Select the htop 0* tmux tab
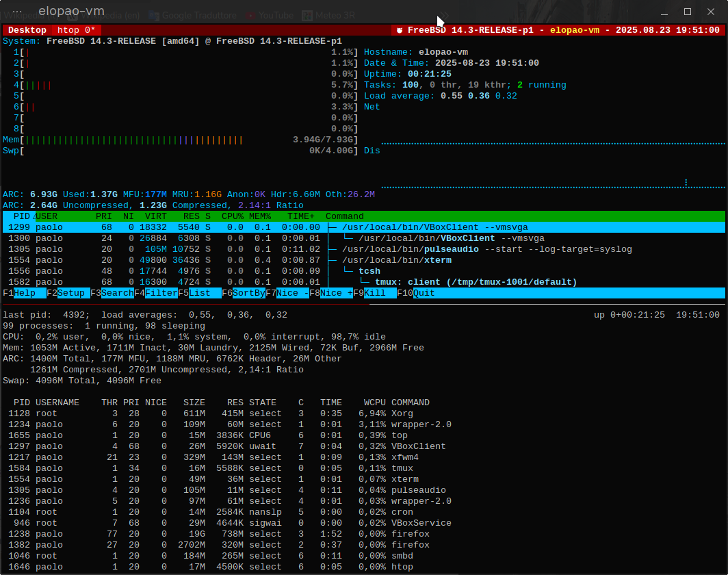728x575 pixels. tap(76, 30)
